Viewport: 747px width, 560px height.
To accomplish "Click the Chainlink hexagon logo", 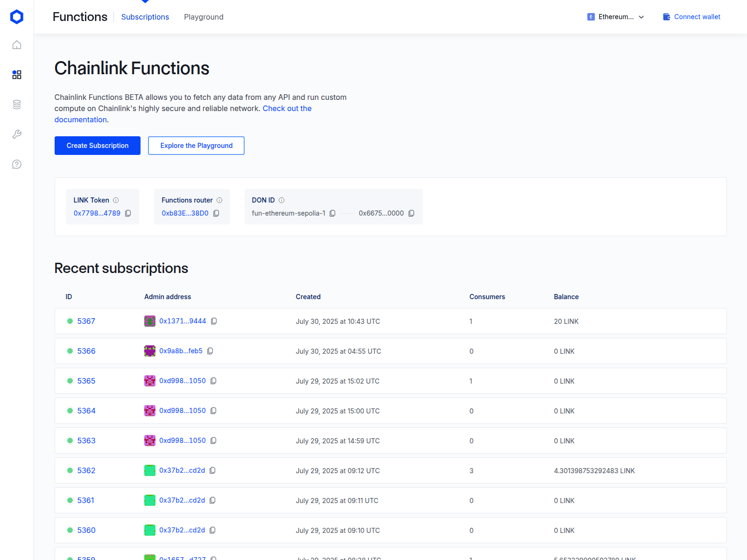I will point(17,17).
